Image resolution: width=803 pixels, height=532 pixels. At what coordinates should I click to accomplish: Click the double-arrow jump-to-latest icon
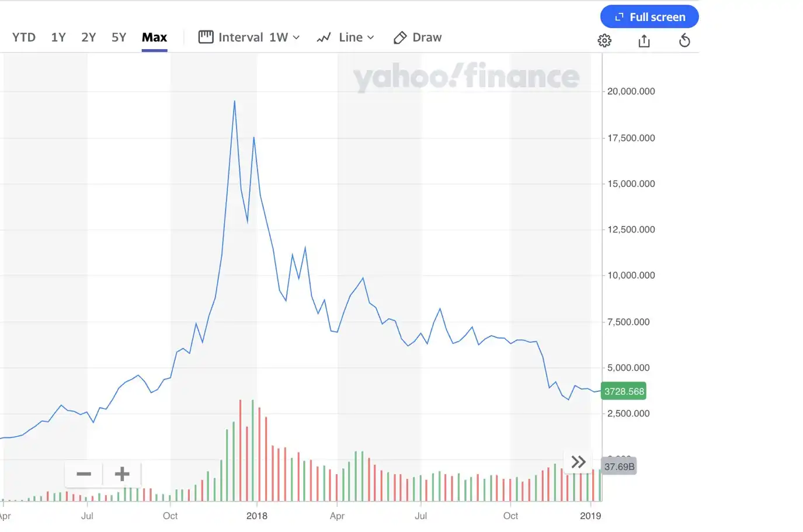[x=578, y=462]
